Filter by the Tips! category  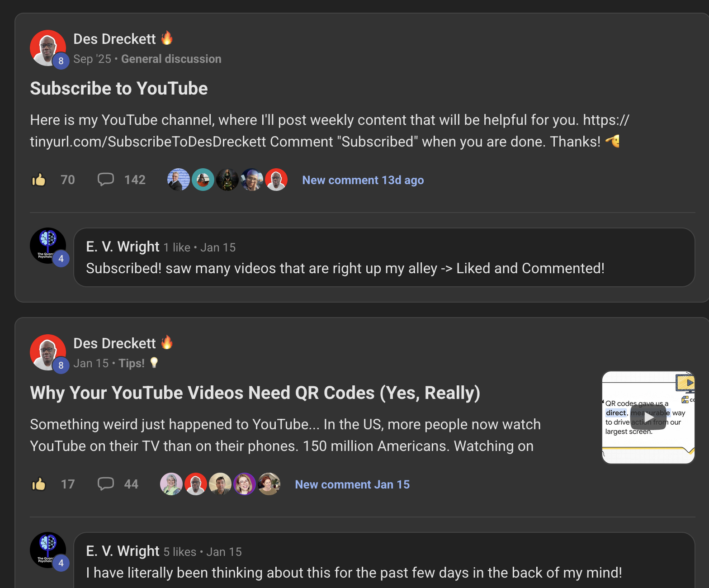pos(132,364)
